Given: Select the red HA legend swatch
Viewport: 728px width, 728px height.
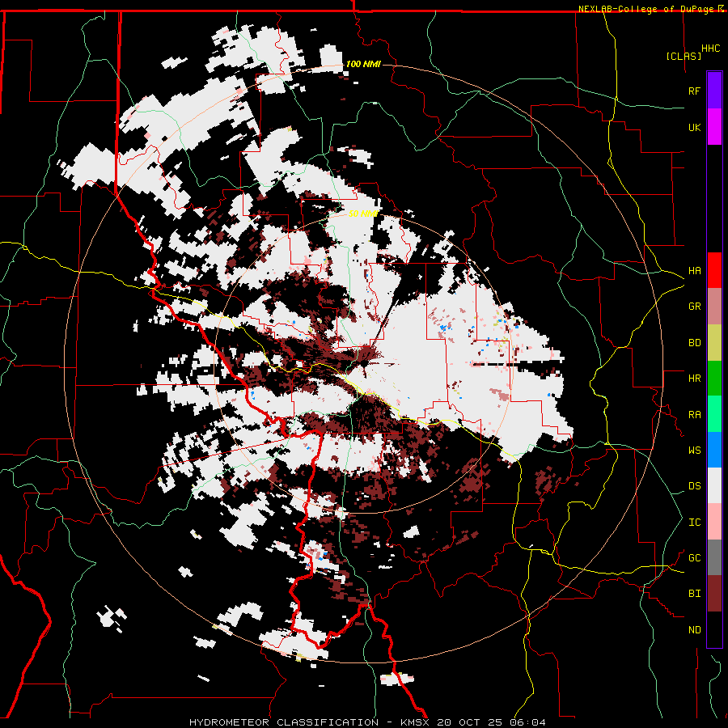Looking at the screenshot, I should [714, 270].
